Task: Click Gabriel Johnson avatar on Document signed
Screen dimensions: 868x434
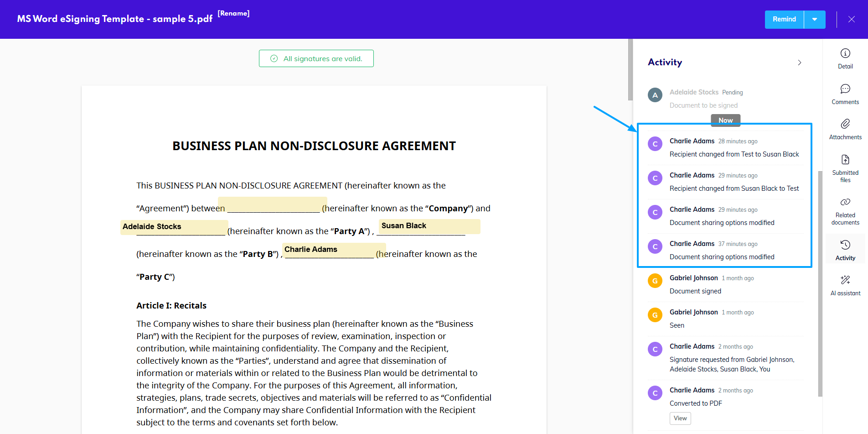Action: 655,281
